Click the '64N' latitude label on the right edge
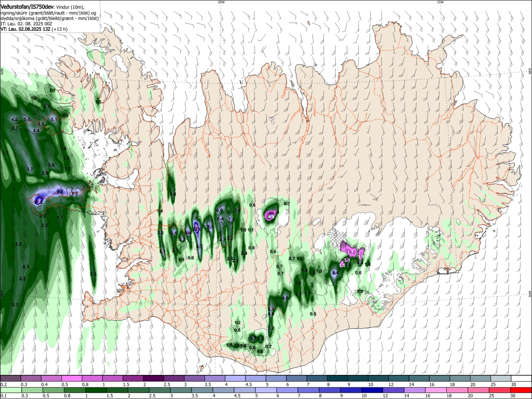 (x=530, y=294)
